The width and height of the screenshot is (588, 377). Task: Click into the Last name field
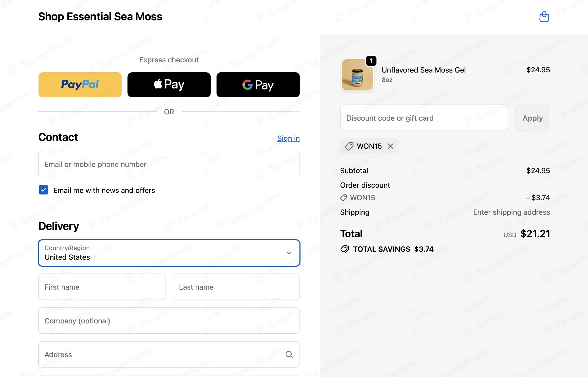point(236,287)
